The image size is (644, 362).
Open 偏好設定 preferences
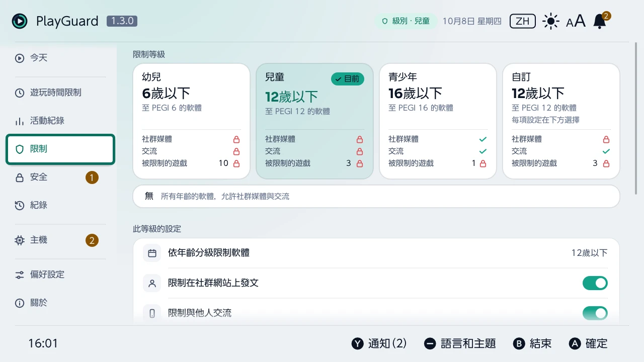(x=60, y=275)
